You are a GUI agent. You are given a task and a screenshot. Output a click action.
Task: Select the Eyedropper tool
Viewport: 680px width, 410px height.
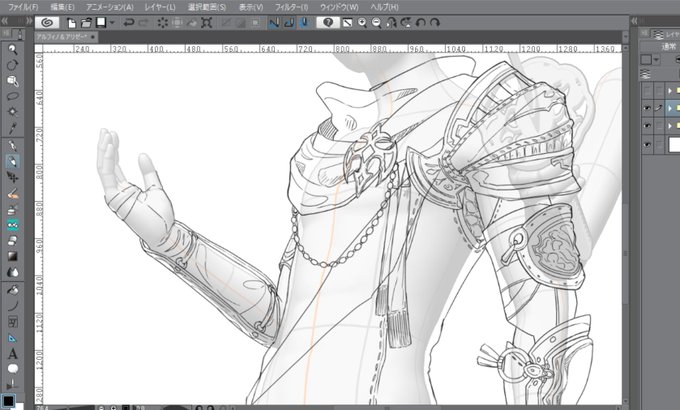(x=13, y=128)
